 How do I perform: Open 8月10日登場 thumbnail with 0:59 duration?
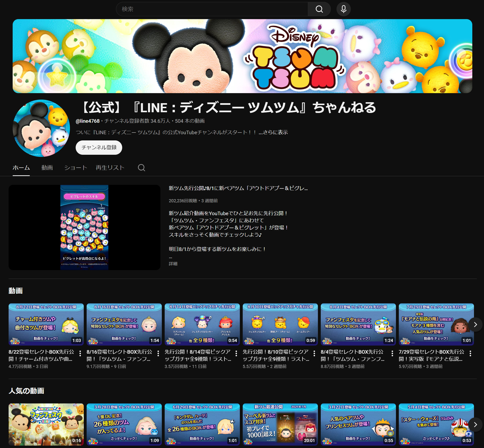(280, 324)
